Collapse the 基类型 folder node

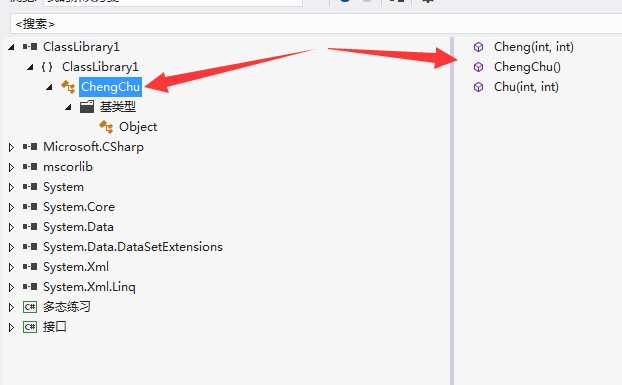[68, 107]
